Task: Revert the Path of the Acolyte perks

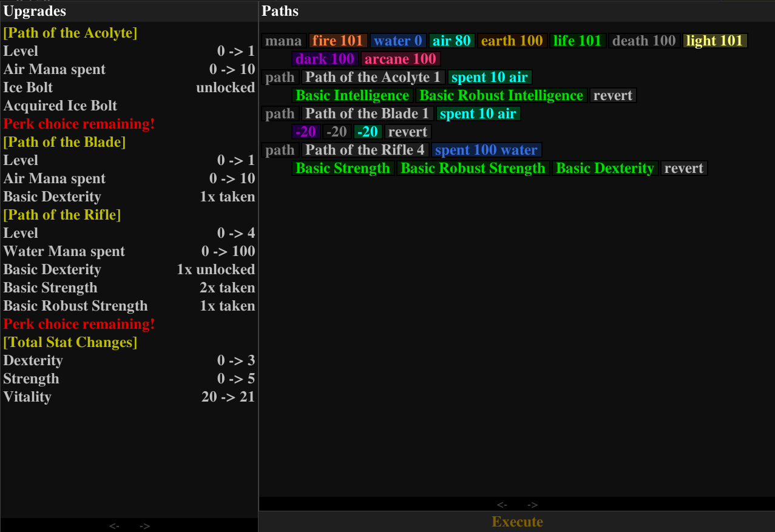Action: click(613, 95)
